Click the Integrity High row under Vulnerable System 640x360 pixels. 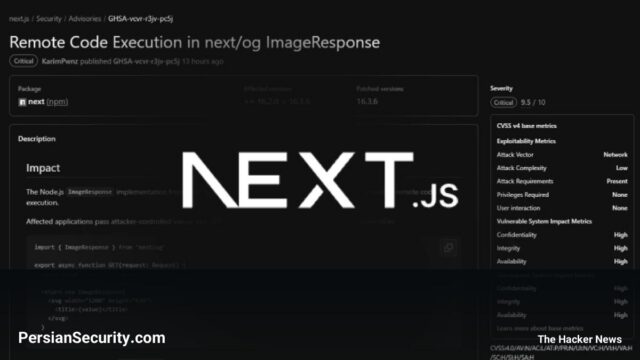562,248
